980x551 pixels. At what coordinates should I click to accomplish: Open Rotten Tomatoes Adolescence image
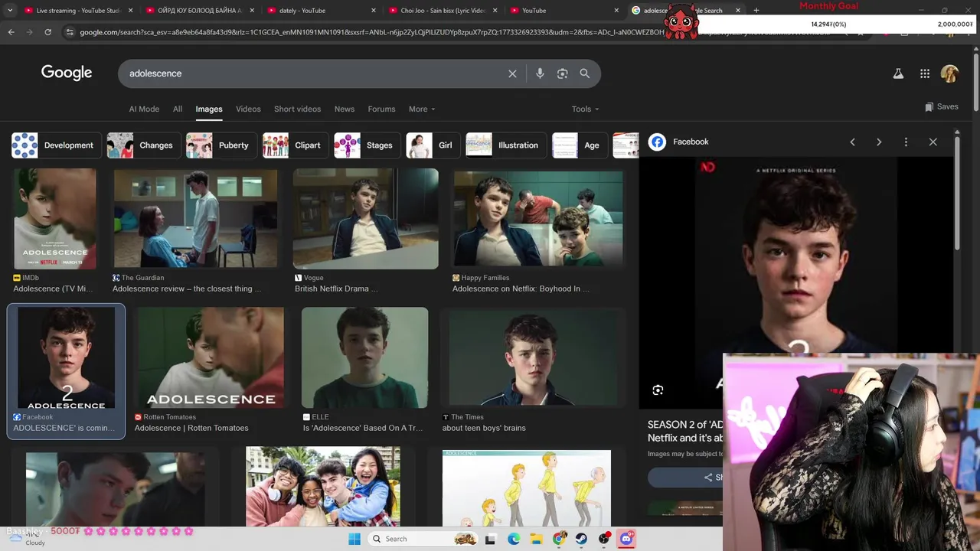[211, 357]
